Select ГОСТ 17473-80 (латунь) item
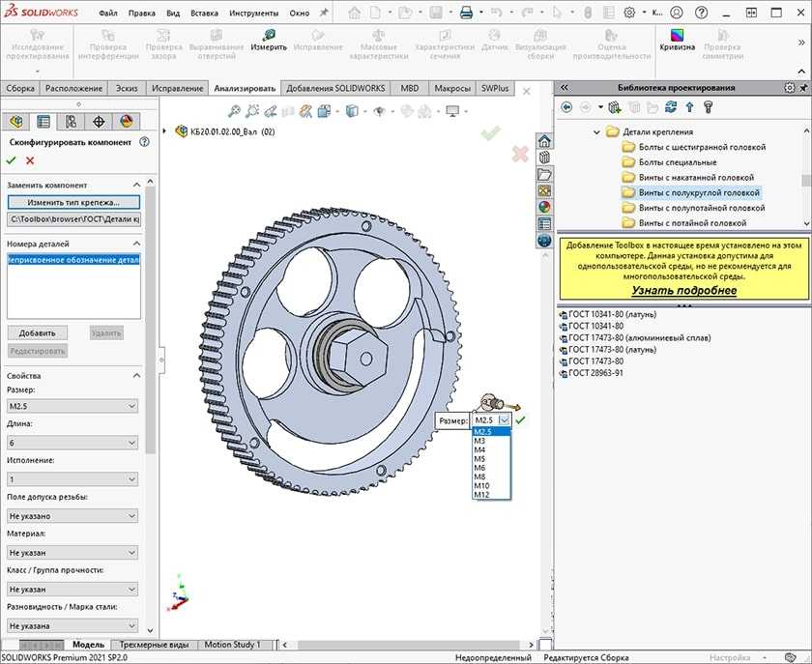812x664 pixels. (x=607, y=350)
